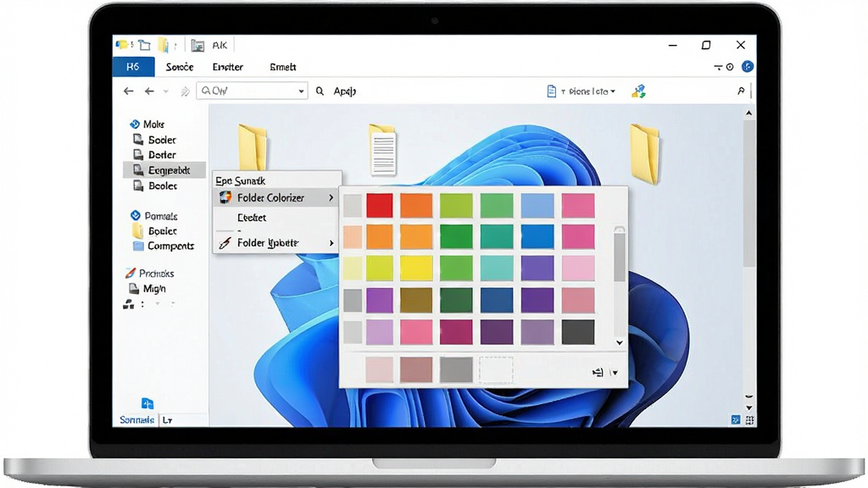Image resolution: width=868 pixels, height=488 pixels.
Task: Switch to details view icon at bottom right
Action: coord(736,420)
